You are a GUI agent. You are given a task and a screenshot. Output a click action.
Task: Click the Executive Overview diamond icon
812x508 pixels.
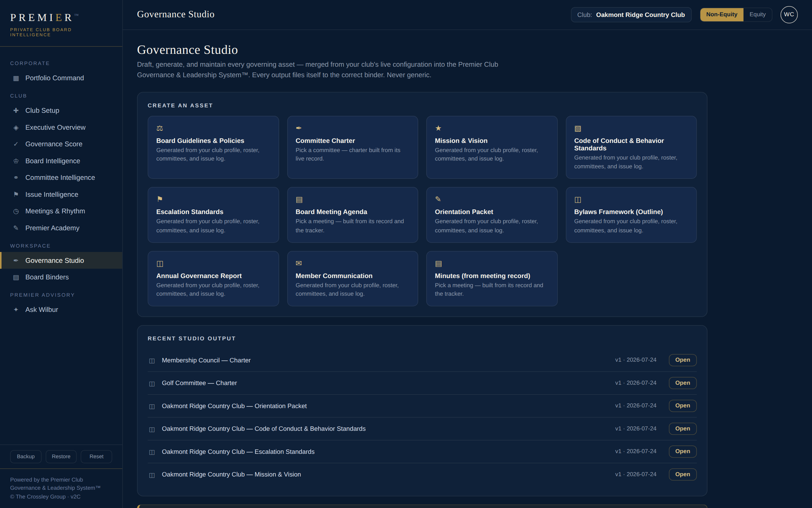click(16, 128)
